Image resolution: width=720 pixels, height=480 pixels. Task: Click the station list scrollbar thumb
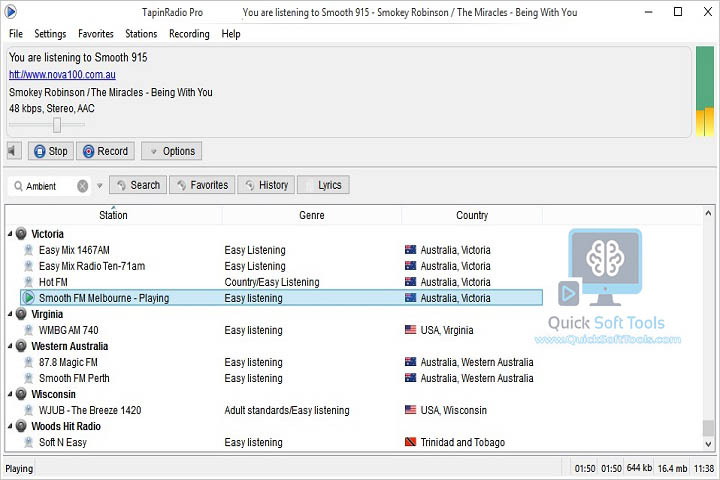[709, 428]
